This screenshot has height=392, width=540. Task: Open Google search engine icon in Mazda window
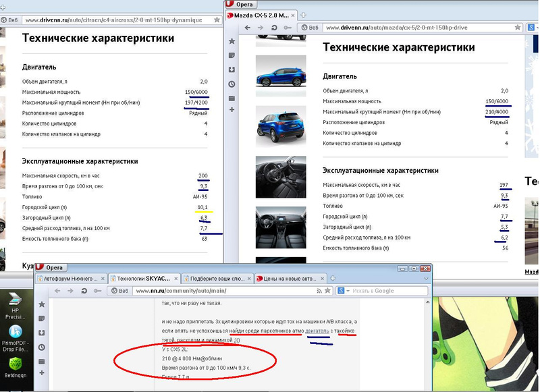tap(531, 28)
